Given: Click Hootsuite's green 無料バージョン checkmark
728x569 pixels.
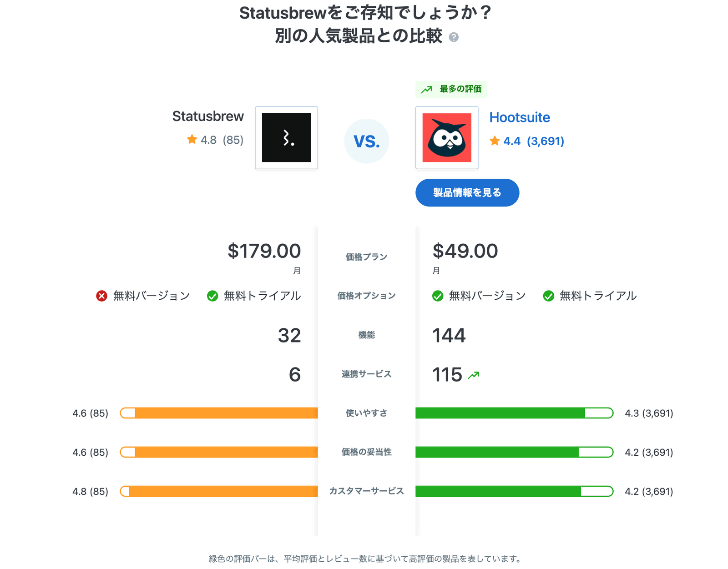Looking at the screenshot, I should [x=438, y=296].
